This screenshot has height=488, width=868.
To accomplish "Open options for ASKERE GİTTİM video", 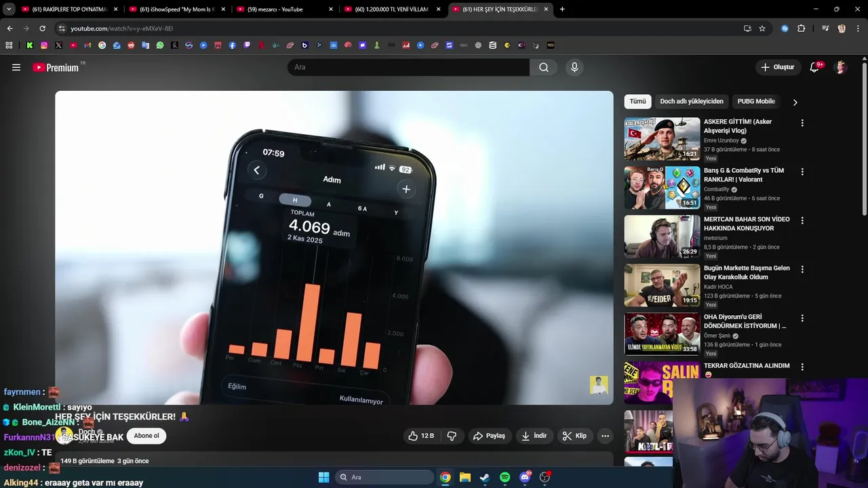I will point(802,123).
